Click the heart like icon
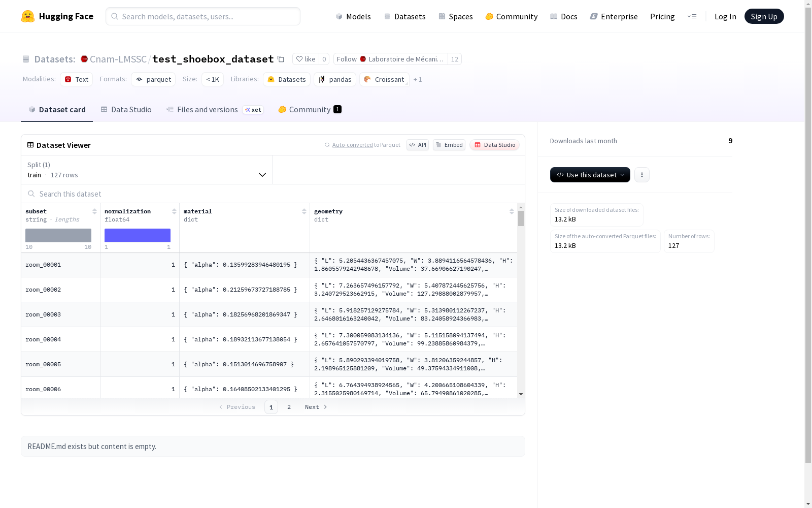The height and width of the screenshot is (508, 812). click(x=299, y=59)
